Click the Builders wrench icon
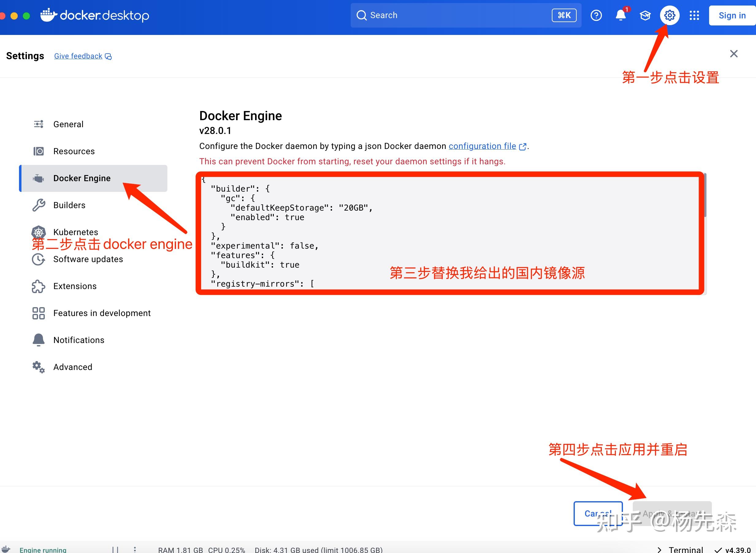 tap(38, 205)
